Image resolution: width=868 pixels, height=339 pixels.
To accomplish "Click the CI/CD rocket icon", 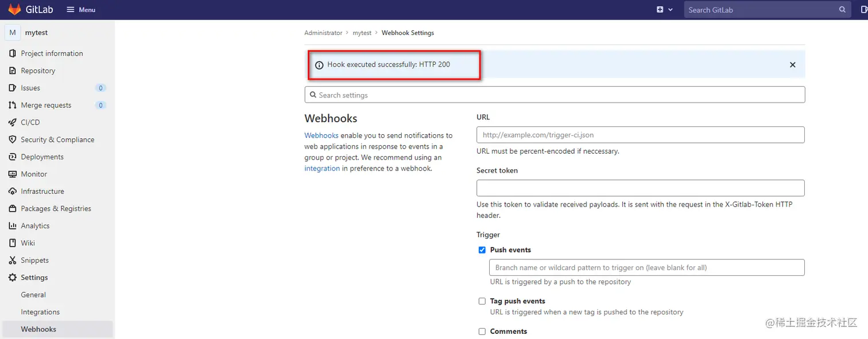I will click(x=13, y=122).
